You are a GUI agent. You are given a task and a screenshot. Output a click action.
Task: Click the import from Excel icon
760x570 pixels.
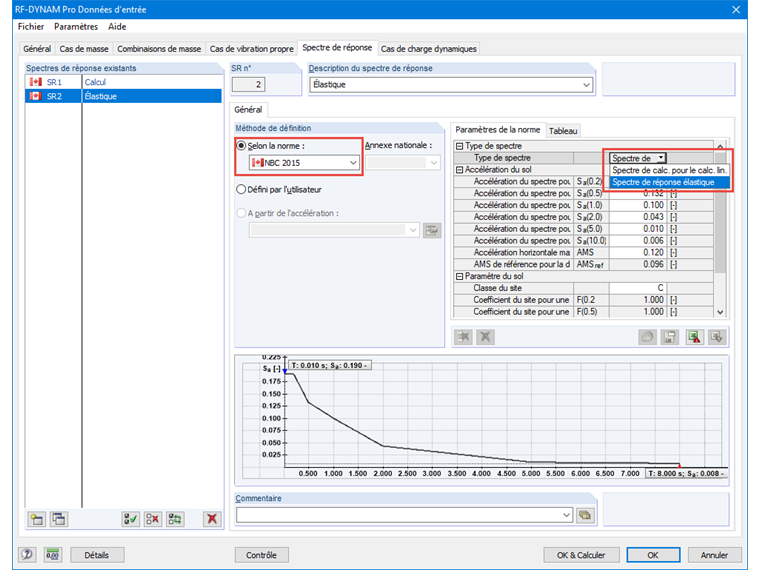[717, 337]
